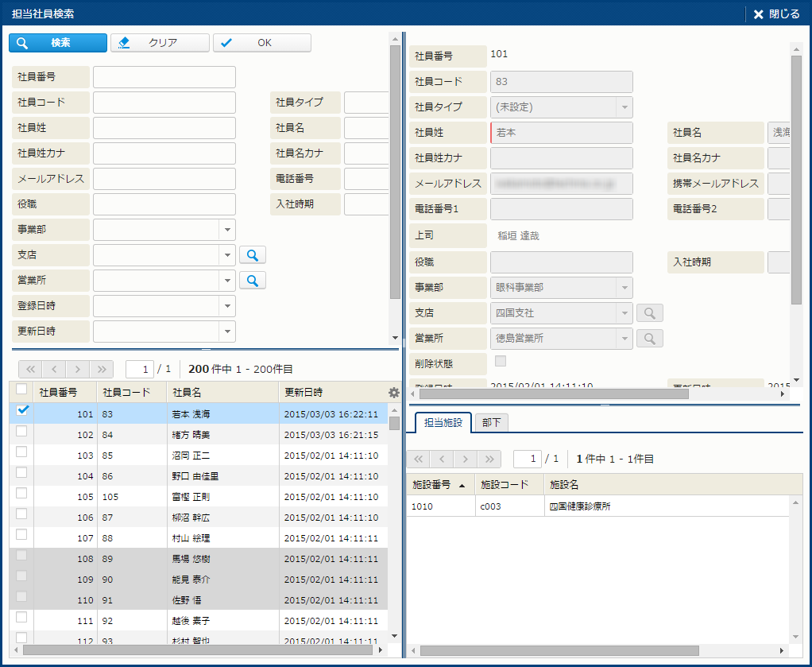Toggle the select-all checkbox in list header
Screen dimensions: 812x667
tap(21, 390)
